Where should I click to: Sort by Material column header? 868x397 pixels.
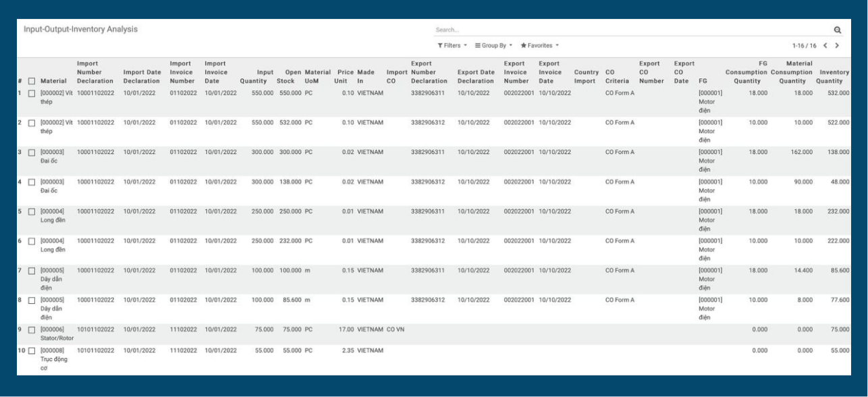(53, 82)
